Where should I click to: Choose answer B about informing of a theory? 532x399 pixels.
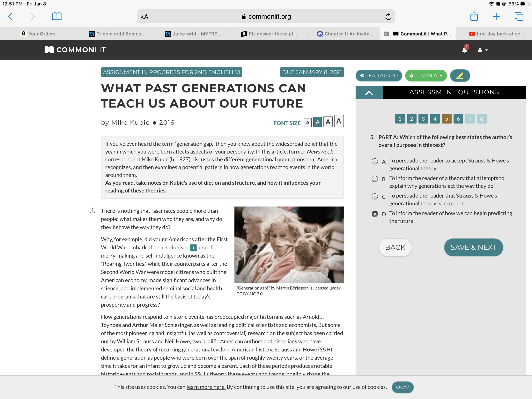(374, 179)
